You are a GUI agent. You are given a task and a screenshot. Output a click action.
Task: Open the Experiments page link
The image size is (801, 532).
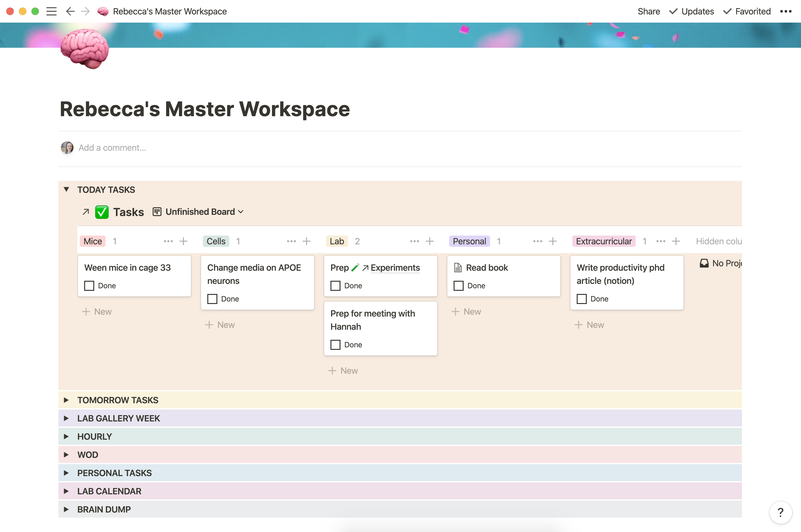[395, 268]
